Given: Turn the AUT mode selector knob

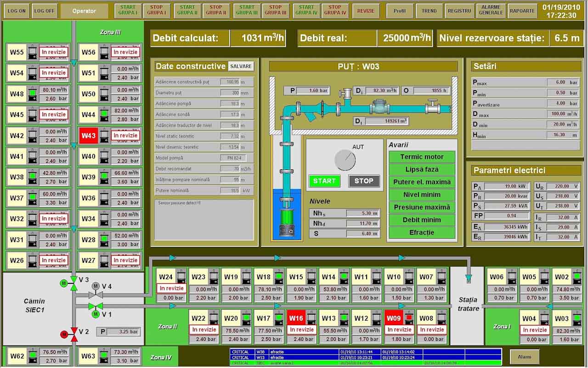Looking at the screenshot, I should coord(345,160).
